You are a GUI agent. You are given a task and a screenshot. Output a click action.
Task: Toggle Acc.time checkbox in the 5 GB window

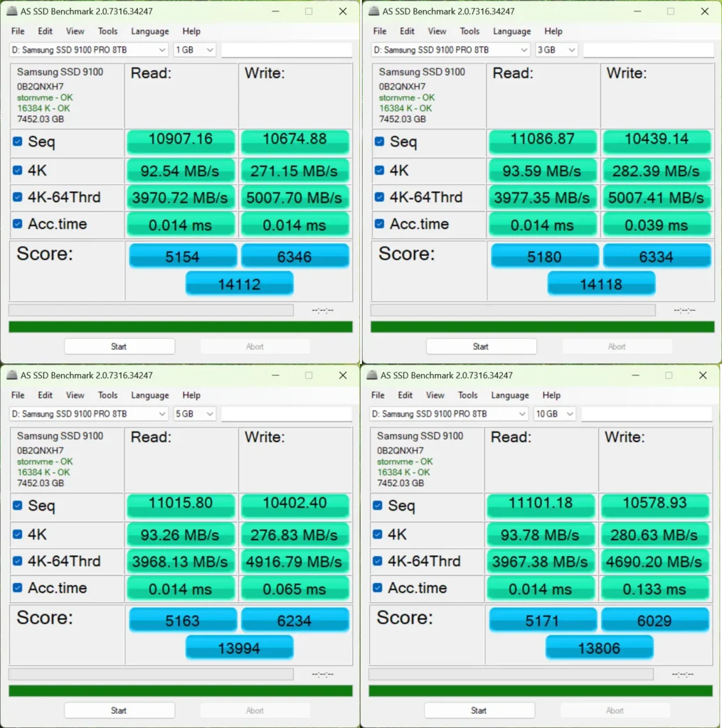pyautogui.click(x=18, y=588)
